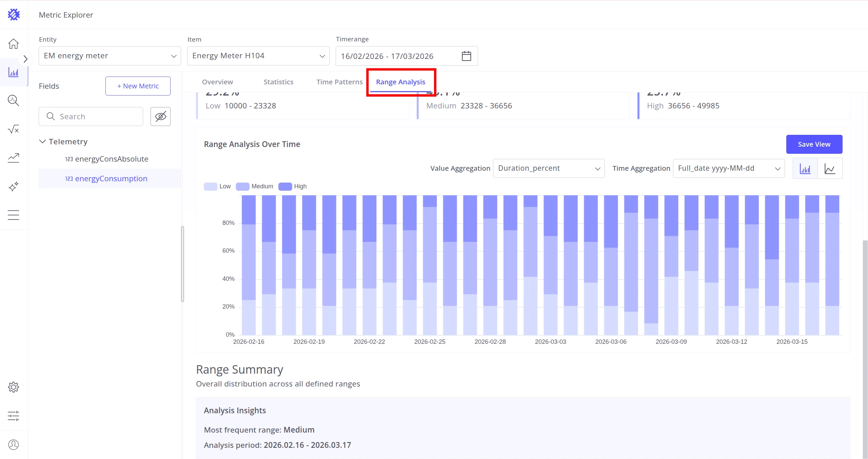Open the settings gear icon

[14, 387]
